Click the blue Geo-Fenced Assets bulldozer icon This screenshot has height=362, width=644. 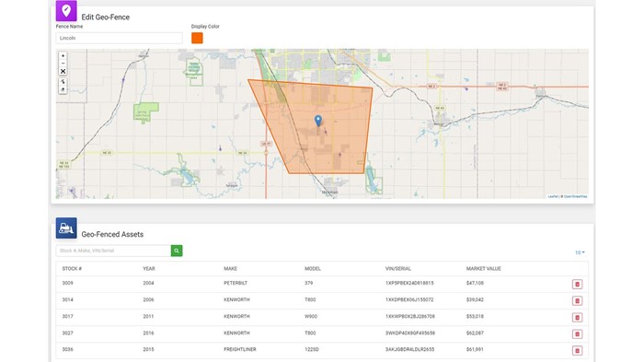(x=66, y=228)
